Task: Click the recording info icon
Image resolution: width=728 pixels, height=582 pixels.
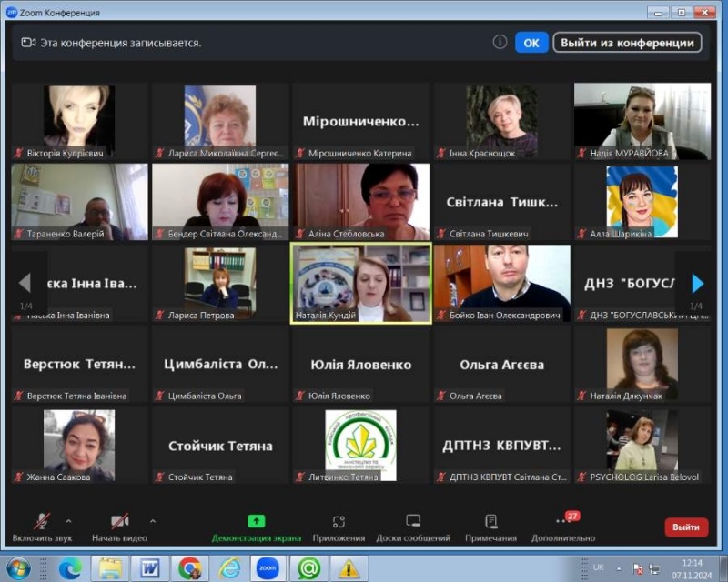Action: 500,42
